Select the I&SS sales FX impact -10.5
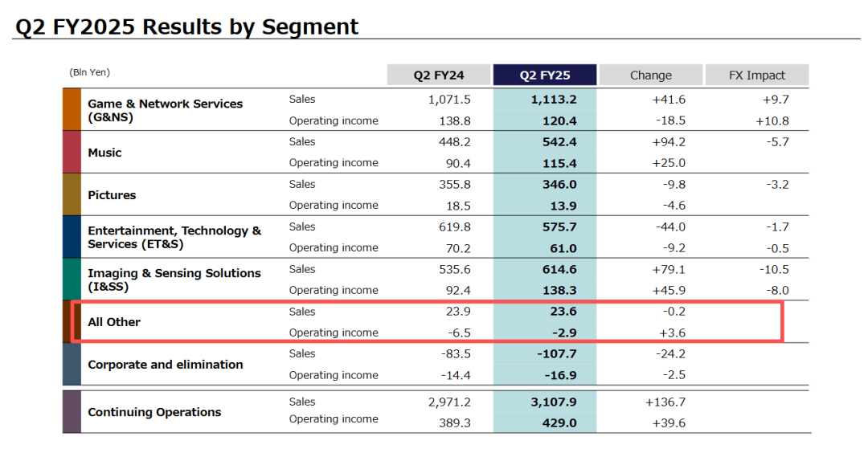The width and height of the screenshot is (868, 453). (x=773, y=269)
